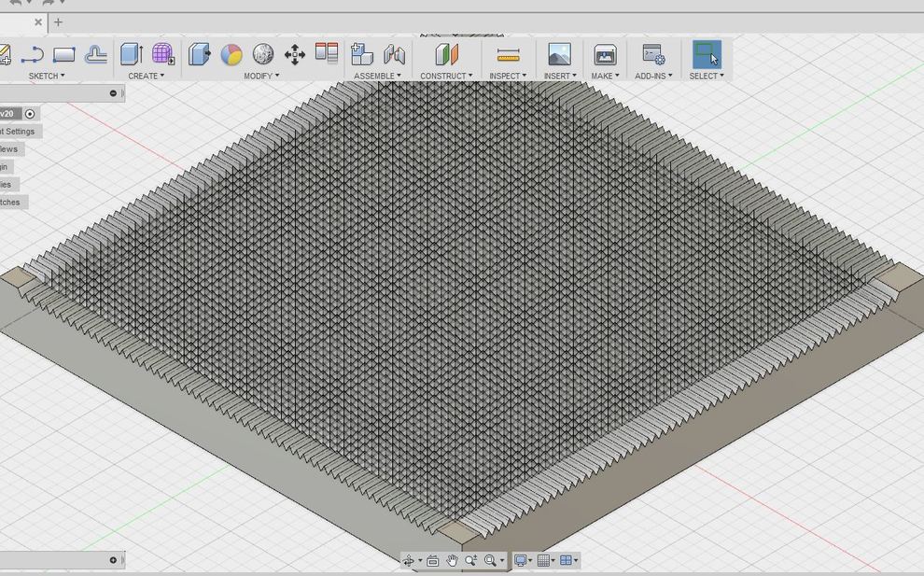Select the Spline sketch tool
924x576 pixels.
pyautogui.click(x=32, y=55)
